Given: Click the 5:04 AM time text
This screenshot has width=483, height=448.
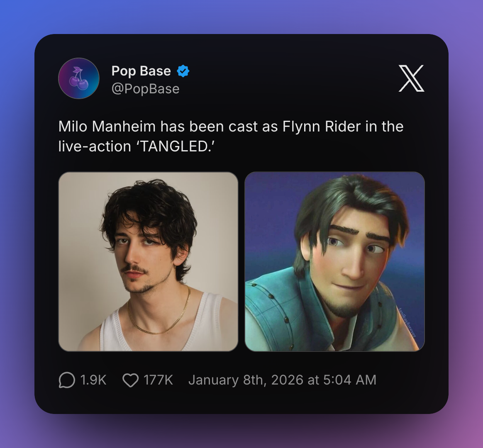Looking at the screenshot, I should pyautogui.click(x=350, y=380).
